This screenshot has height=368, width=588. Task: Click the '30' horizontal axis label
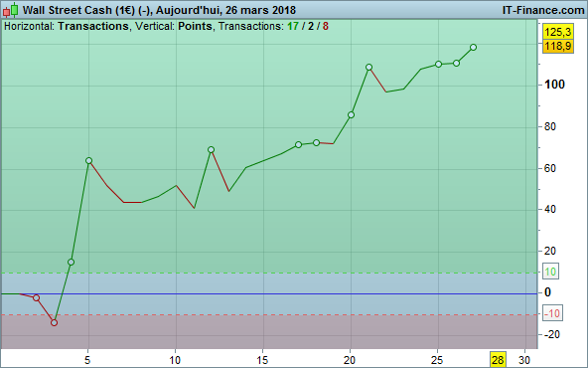tap(524, 360)
